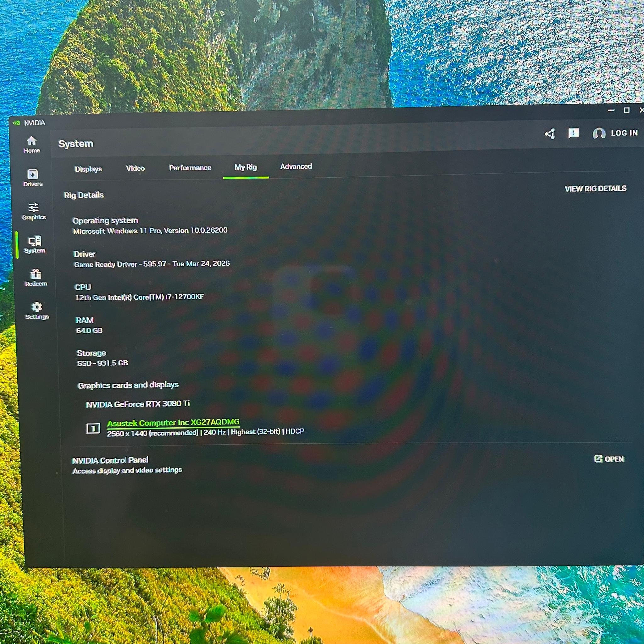Image resolution: width=644 pixels, height=644 pixels.
Task: Click the 64.0 GB RAM value
Action: click(x=89, y=330)
